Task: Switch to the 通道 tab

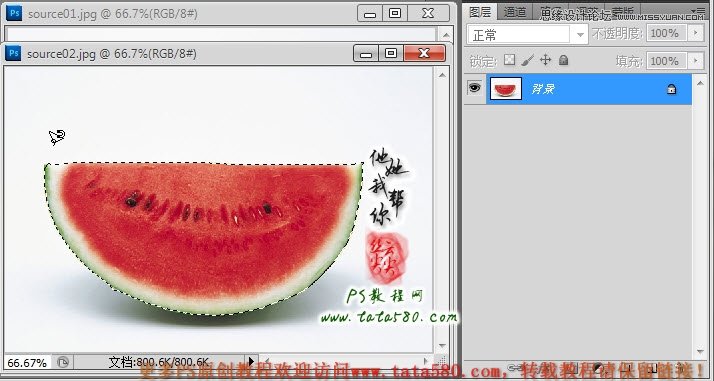Action: (515, 12)
